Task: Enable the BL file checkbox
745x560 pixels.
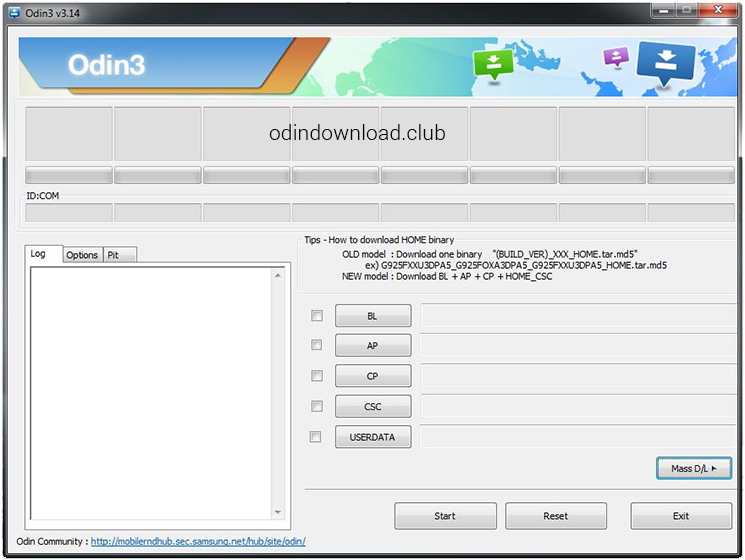Action: pyautogui.click(x=316, y=315)
